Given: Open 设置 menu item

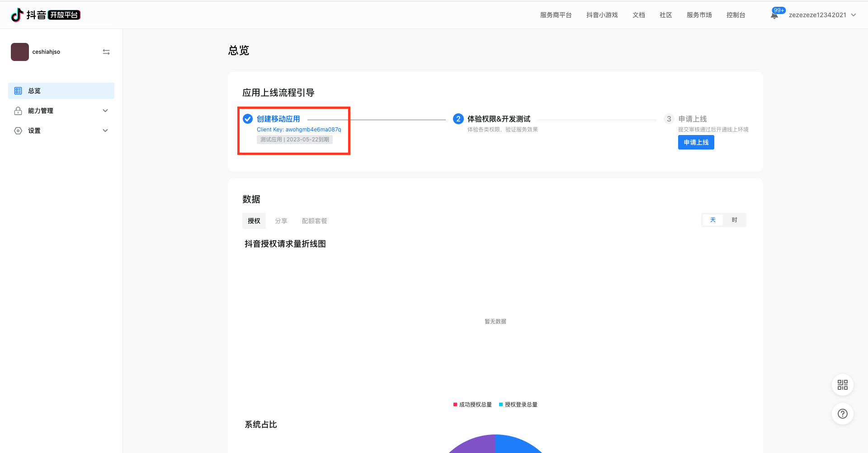Looking at the screenshot, I should point(61,131).
